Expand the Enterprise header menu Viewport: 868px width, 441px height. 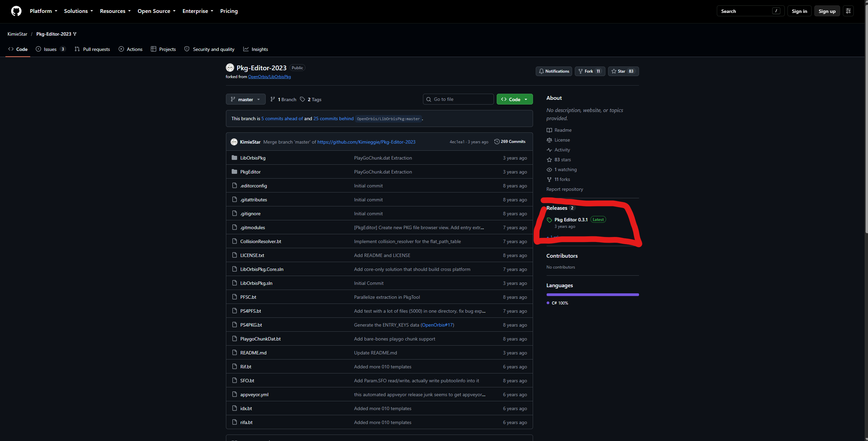pyautogui.click(x=198, y=11)
